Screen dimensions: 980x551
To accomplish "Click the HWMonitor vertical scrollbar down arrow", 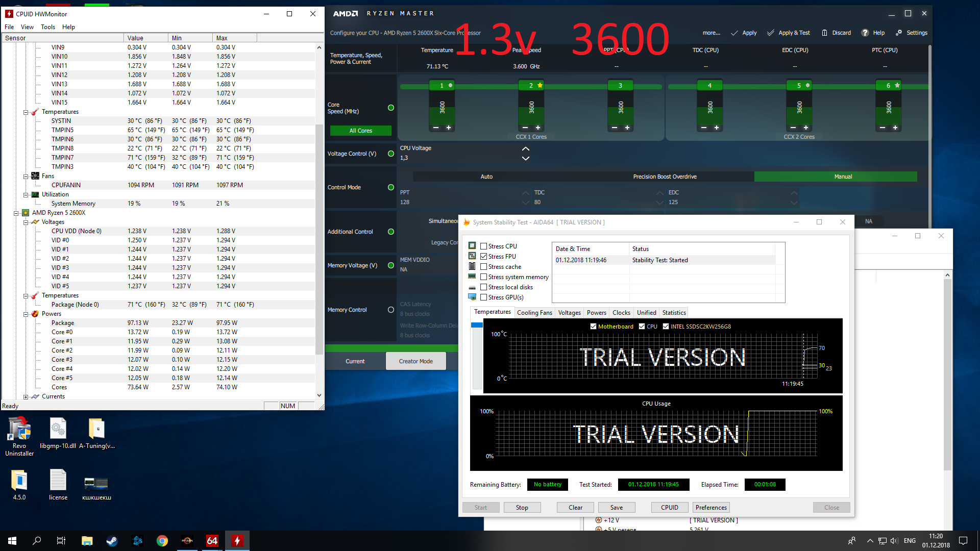I will (x=319, y=395).
